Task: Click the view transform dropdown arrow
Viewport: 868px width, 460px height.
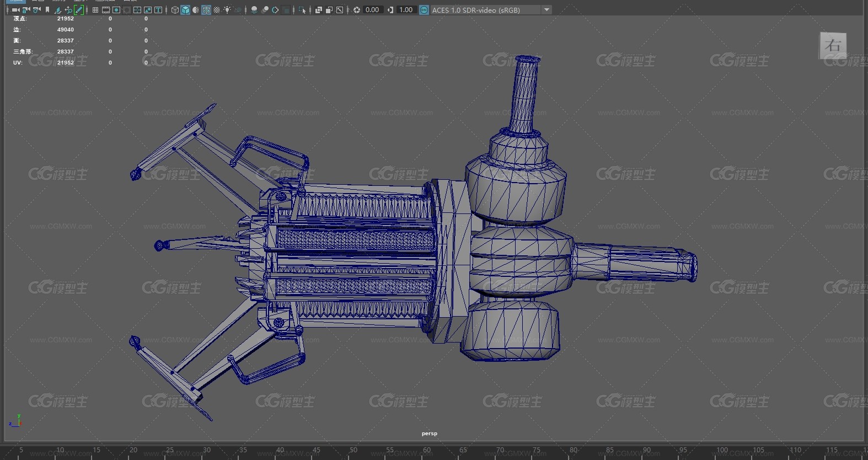Action: point(546,10)
